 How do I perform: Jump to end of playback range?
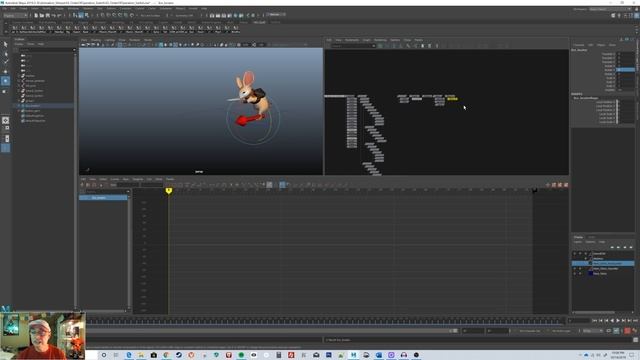click(x=635, y=321)
